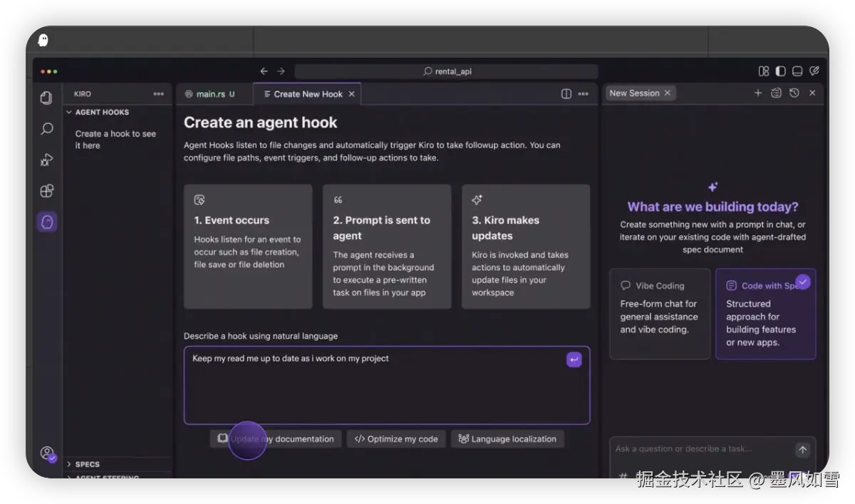The width and height of the screenshot is (855, 504).
Task: Pick the Update my documentation suggestion
Action: pyautogui.click(x=276, y=439)
